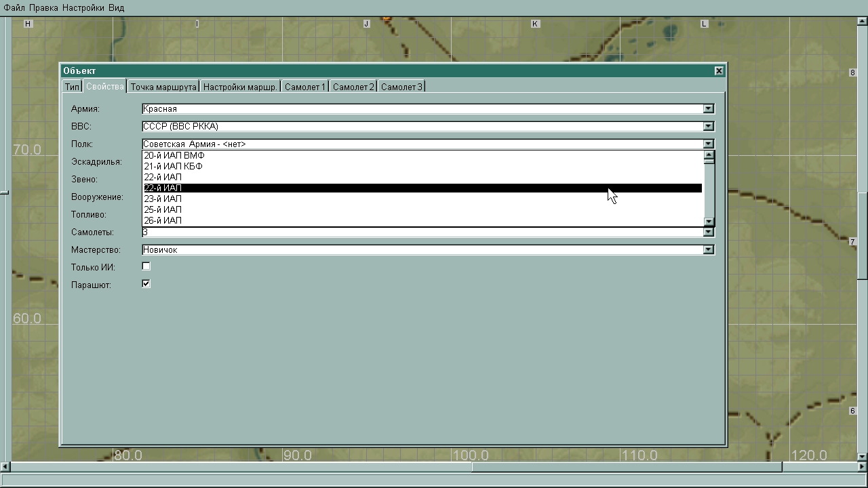
Task: Pick the non-highlighted 22-й ИАП entry
Action: [423, 177]
